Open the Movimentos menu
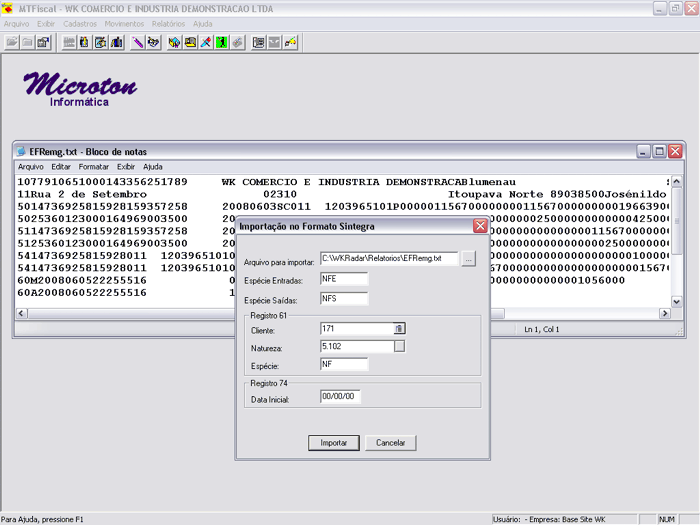Screen dimensions: 700x525 tap(124, 23)
